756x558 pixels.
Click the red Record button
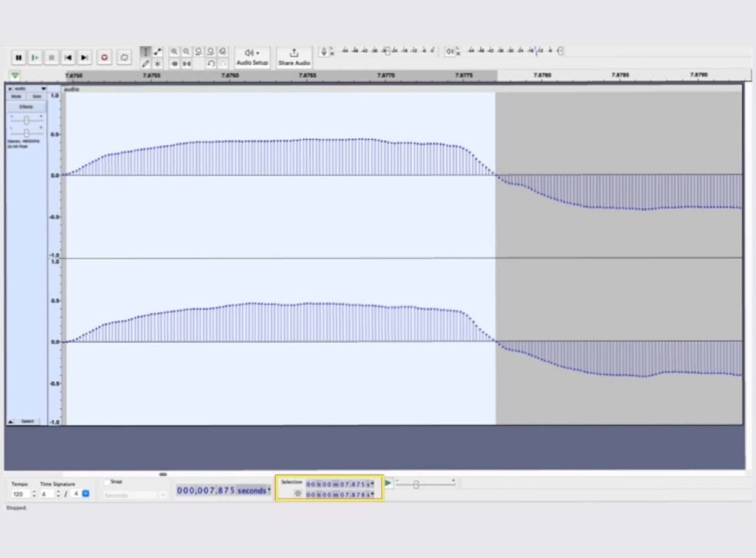click(104, 58)
